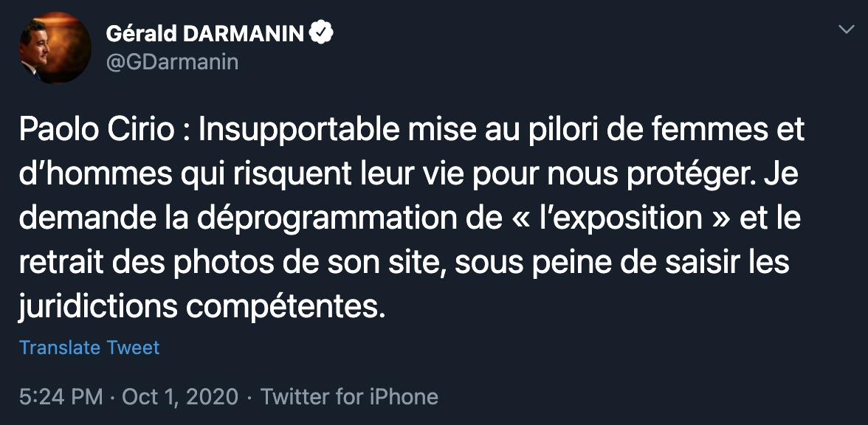Click Translate Tweet
868x425 pixels.
click(x=89, y=348)
